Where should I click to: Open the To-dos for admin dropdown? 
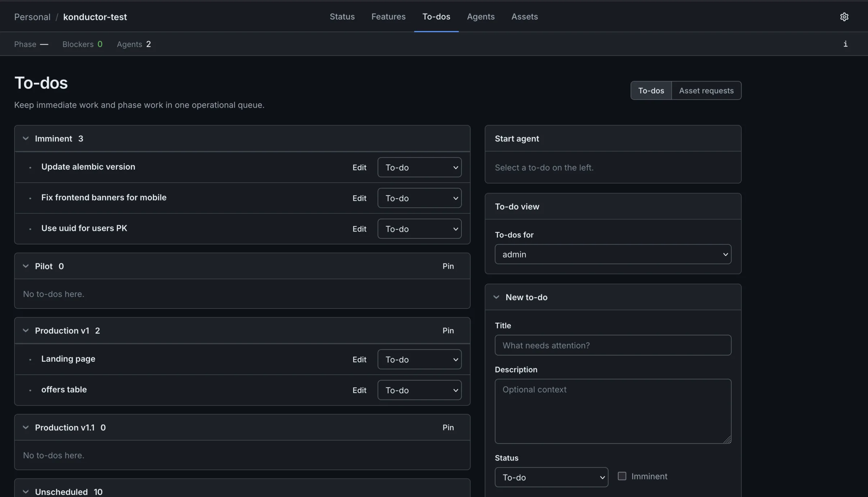click(x=613, y=254)
